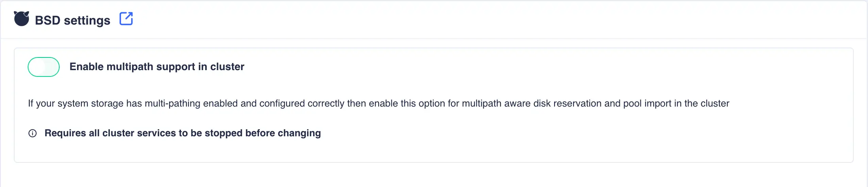Open BSD documentation via the blue arrow-box icon
868x187 pixels.
pos(126,19)
